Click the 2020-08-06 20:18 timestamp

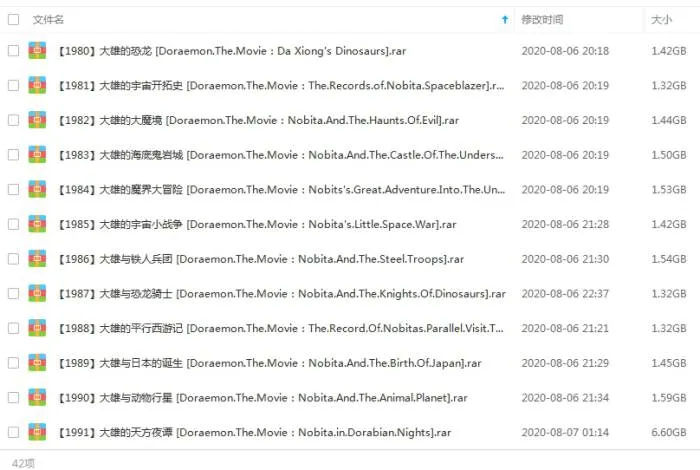tap(565, 51)
